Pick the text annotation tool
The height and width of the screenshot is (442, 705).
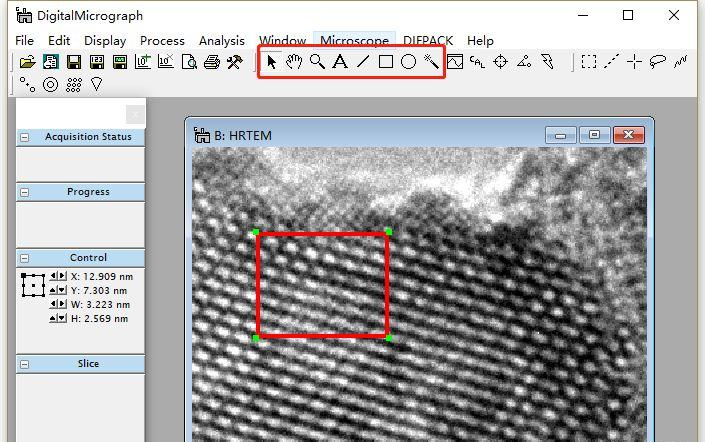pyautogui.click(x=340, y=62)
